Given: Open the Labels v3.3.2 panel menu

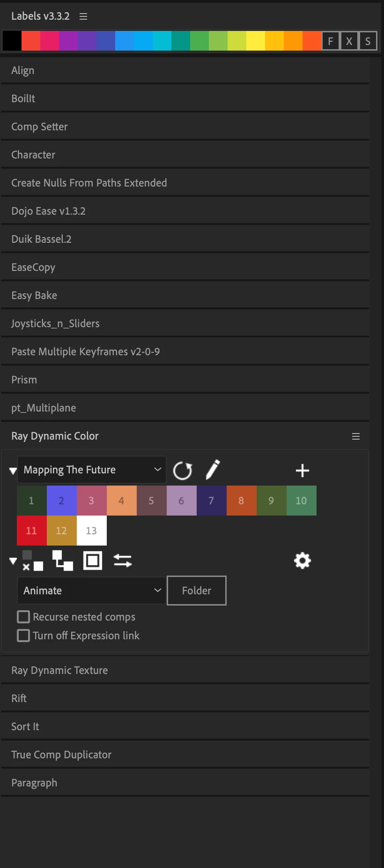Looking at the screenshot, I should 83,16.
